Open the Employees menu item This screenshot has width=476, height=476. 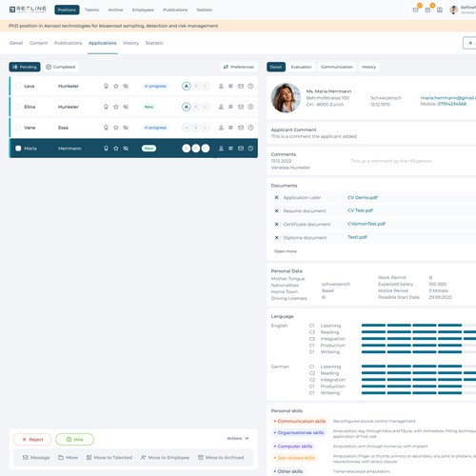pyautogui.click(x=143, y=10)
